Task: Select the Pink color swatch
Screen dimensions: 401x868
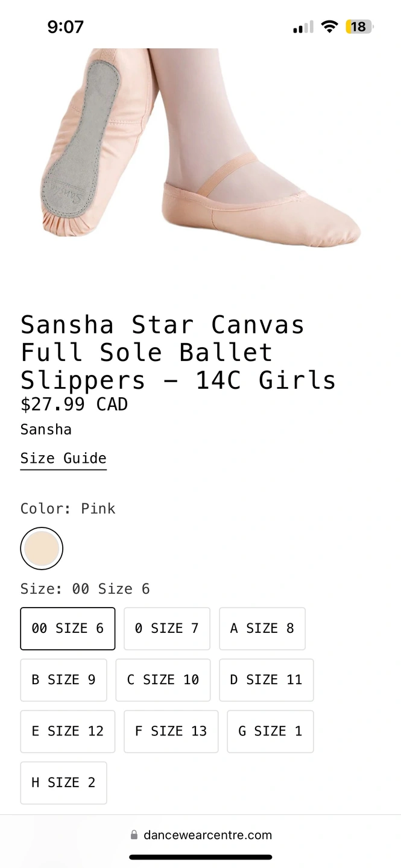Action: point(42,549)
